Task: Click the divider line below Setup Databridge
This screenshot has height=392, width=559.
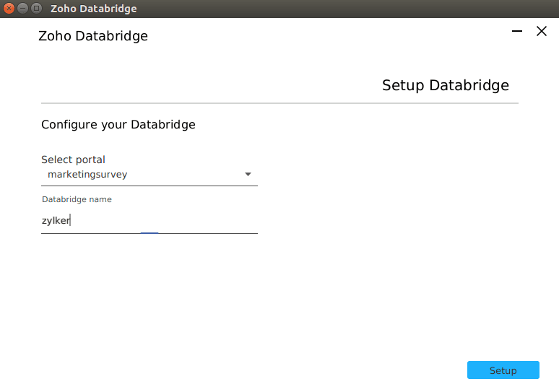Action: pyautogui.click(x=279, y=103)
